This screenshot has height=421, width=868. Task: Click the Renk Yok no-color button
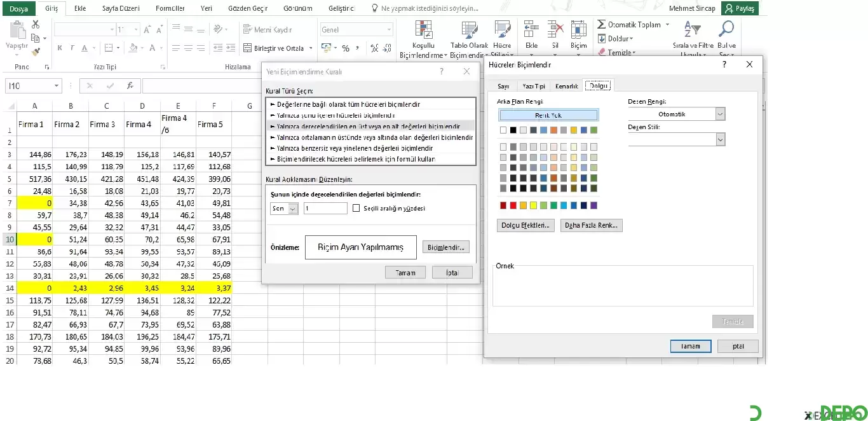point(548,115)
